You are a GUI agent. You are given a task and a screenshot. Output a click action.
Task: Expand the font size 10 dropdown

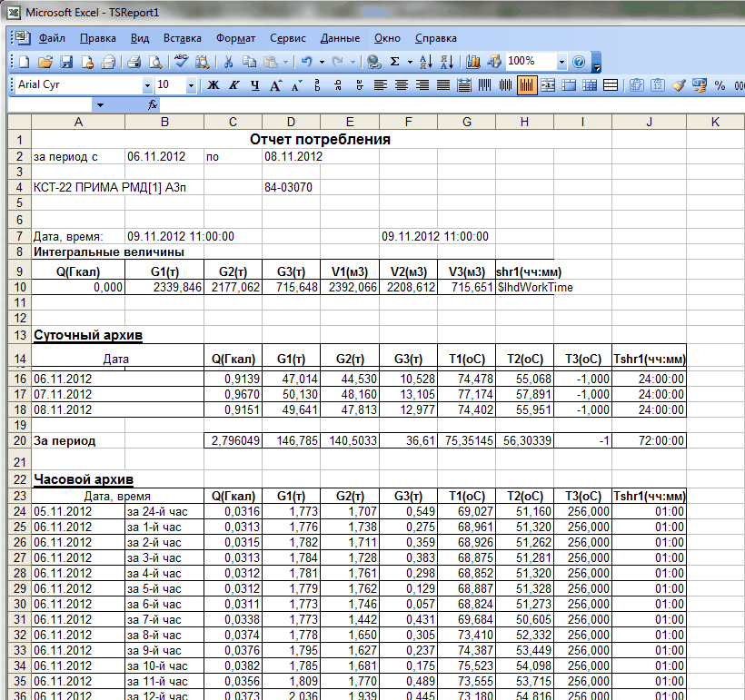tap(191, 85)
